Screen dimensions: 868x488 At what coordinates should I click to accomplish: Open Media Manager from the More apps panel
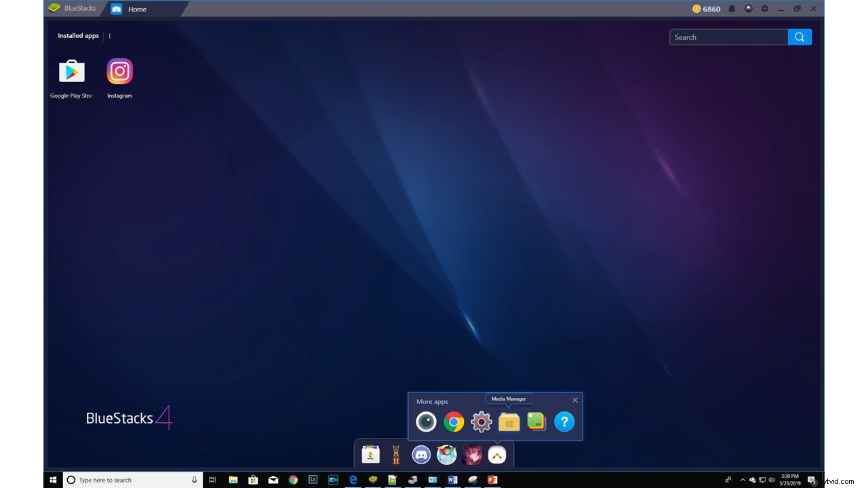509,421
